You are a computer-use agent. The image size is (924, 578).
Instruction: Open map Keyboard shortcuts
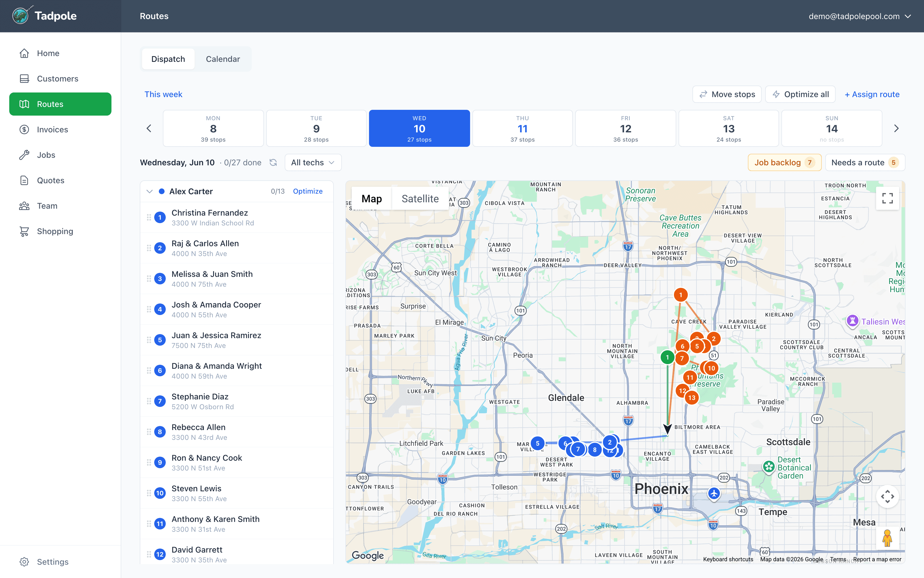pyautogui.click(x=728, y=559)
